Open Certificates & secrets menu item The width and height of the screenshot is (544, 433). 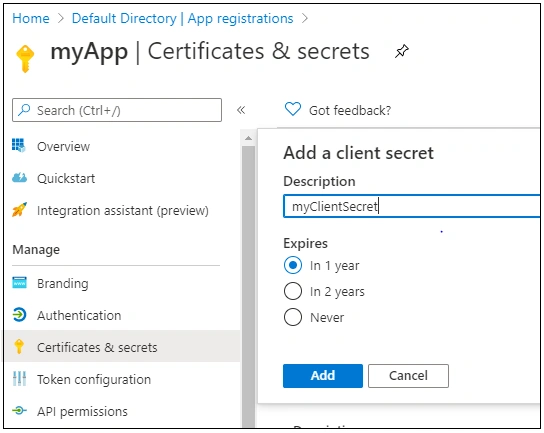[123, 347]
